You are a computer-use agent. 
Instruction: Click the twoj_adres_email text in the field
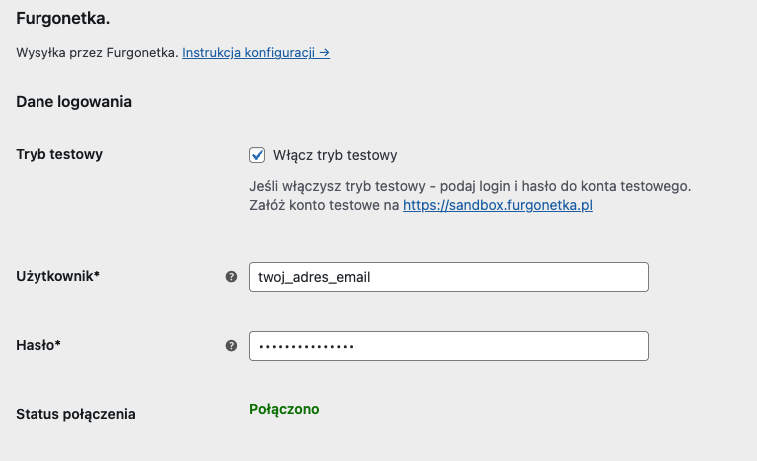pos(314,277)
